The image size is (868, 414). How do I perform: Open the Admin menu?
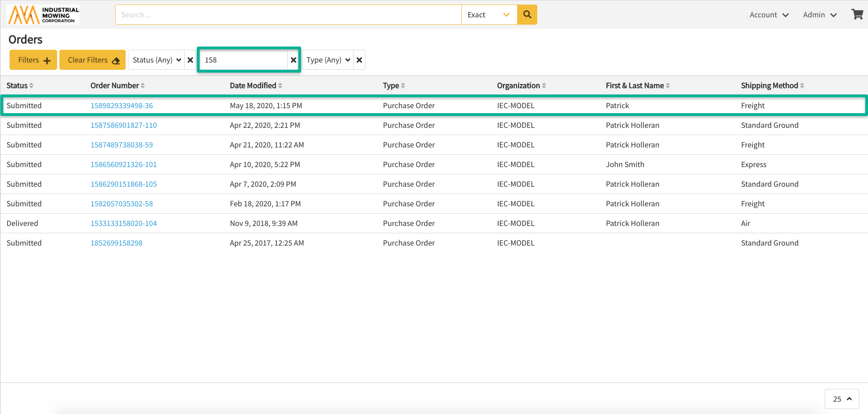tap(820, 15)
